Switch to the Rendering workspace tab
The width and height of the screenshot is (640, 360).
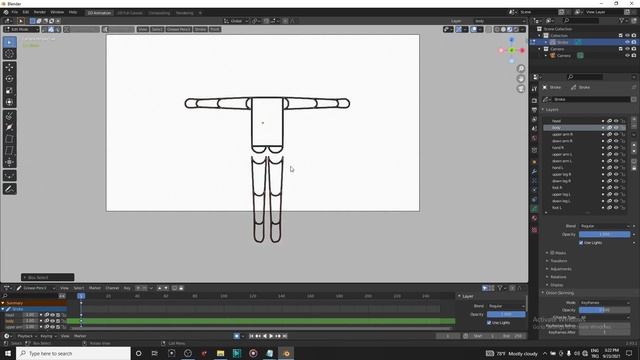pyautogui.click(x=184, y=13)
